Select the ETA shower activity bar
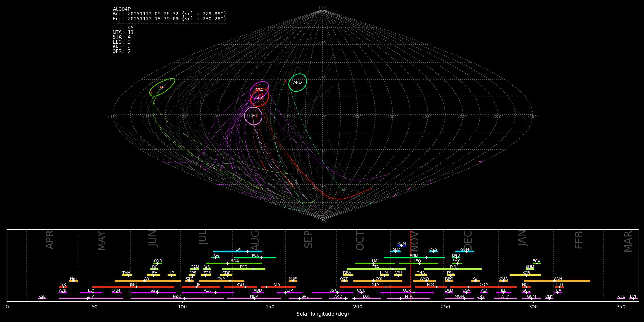 pos(91,298)
